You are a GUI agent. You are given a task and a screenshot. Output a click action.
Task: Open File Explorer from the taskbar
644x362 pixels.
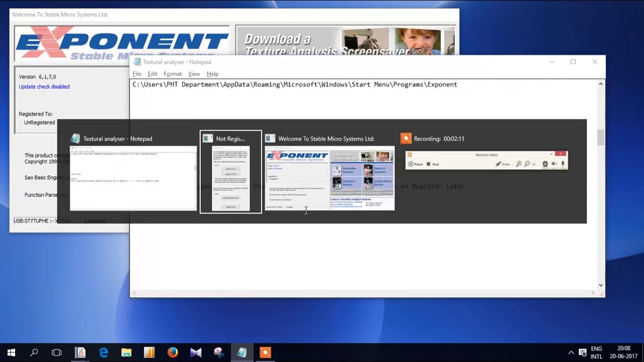click(126, 352)
